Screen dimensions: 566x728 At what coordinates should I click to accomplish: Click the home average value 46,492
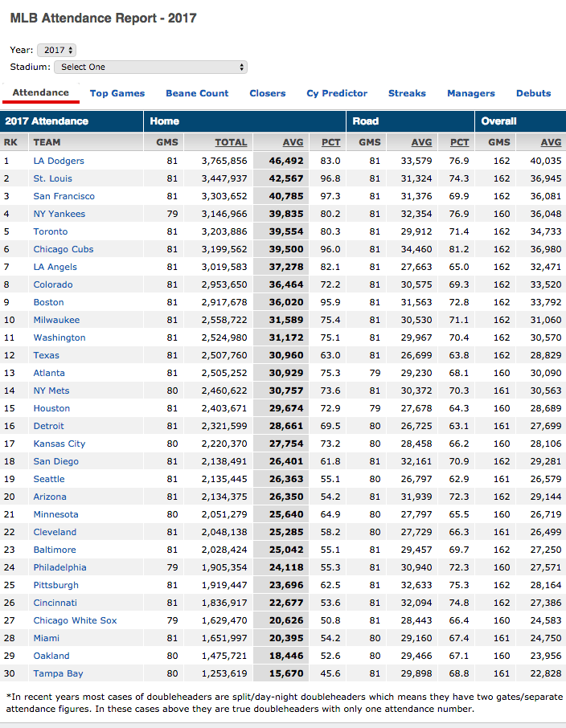(x=286, y=161)
